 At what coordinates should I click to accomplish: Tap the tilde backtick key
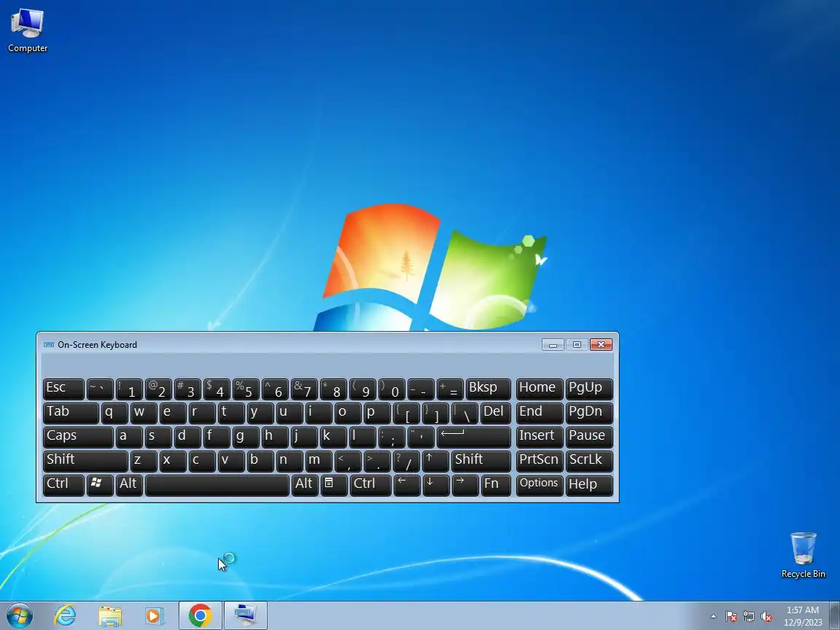point(100,389)
